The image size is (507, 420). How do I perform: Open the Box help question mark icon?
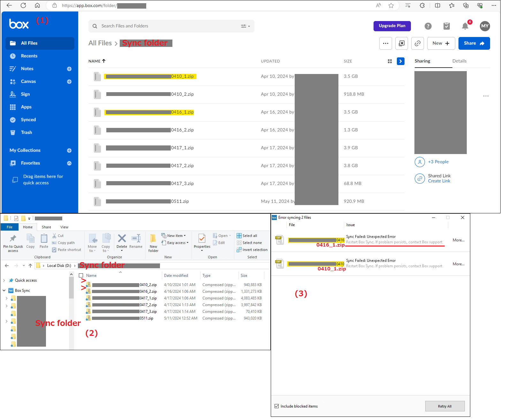tap(428, 26)
